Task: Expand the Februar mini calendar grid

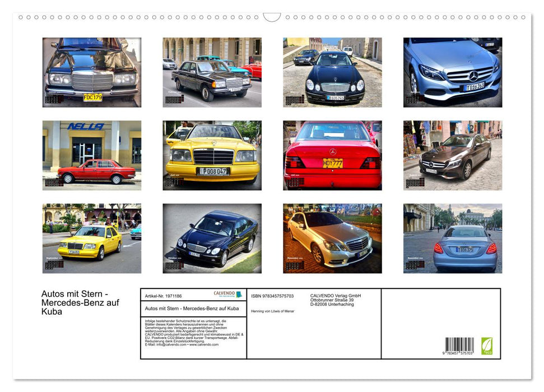Action: pyautogui.click(x=174, y=99)
